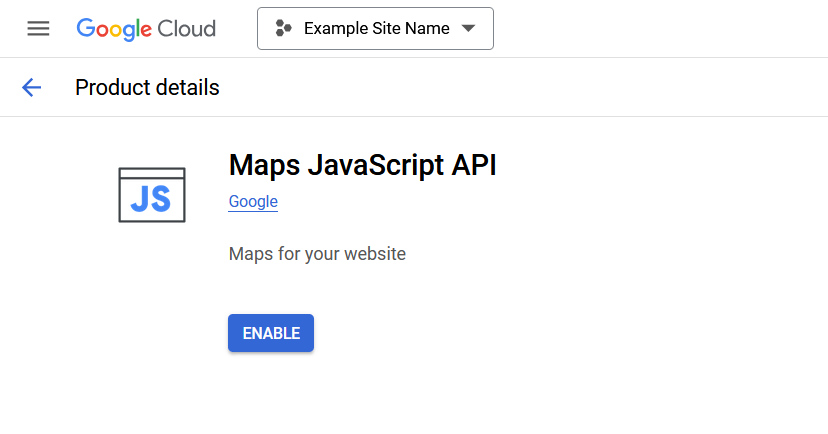Enable the Maps JavaScript API
Viewport: 828px width, 434px height.
(x=271, y=333)
